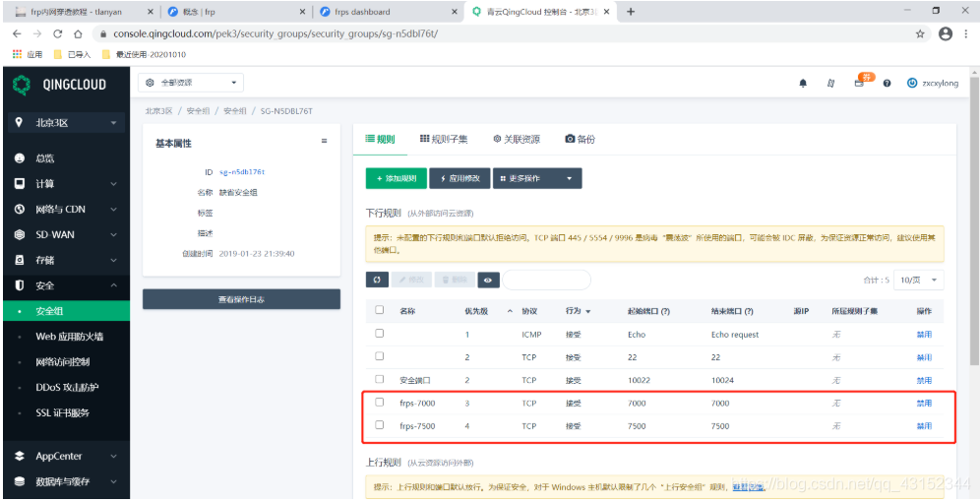Click the refresh rules icon button
This screenshot has height=502, width=980.
click(377, 281)
